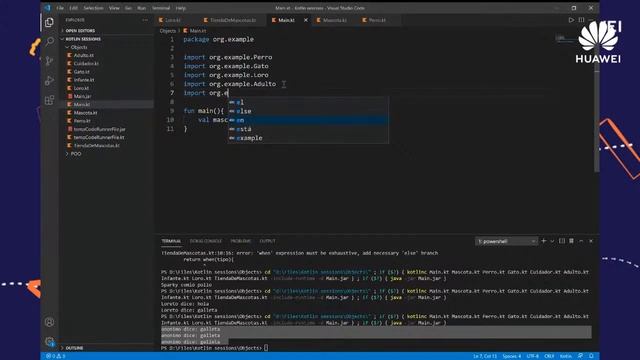This screenshot has height=360, width=640.
Task: Click the feedback icon in the status bar
Action: [x=580, y=356]
